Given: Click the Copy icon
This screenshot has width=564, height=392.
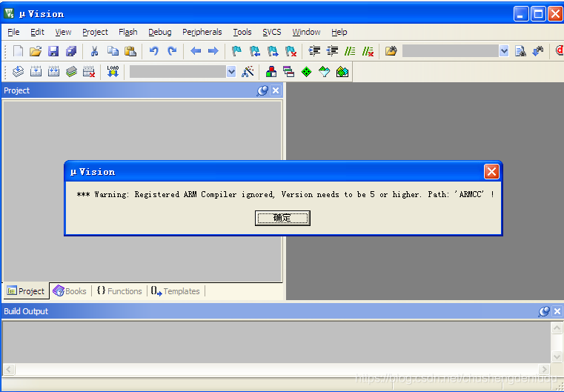Looking at the screenshot, I should 113,51.
